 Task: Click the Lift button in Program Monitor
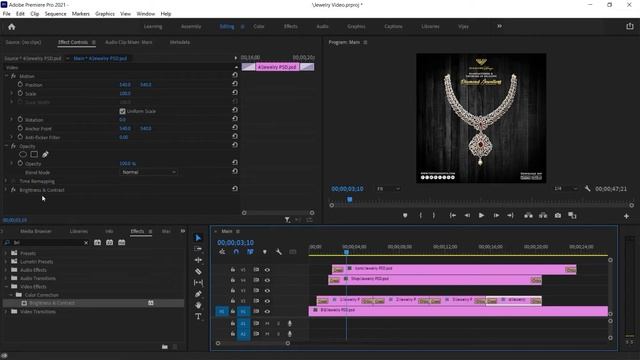coord(528,216)
